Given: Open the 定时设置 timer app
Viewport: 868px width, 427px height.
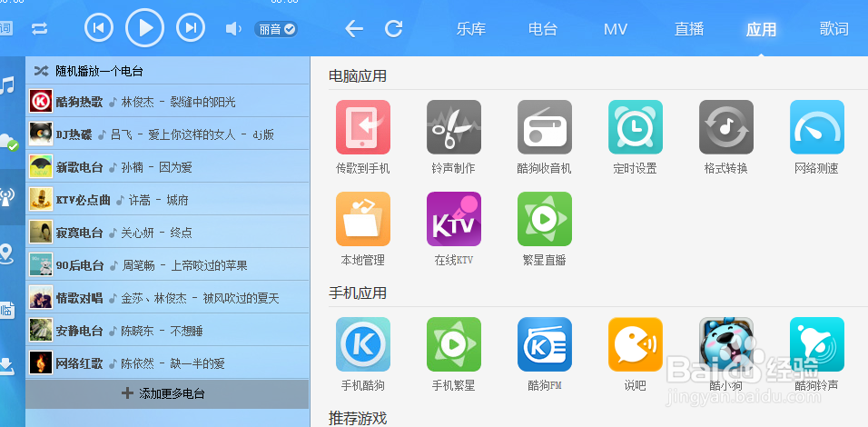Looking at the screenshot, I should (x=635, y=127).
